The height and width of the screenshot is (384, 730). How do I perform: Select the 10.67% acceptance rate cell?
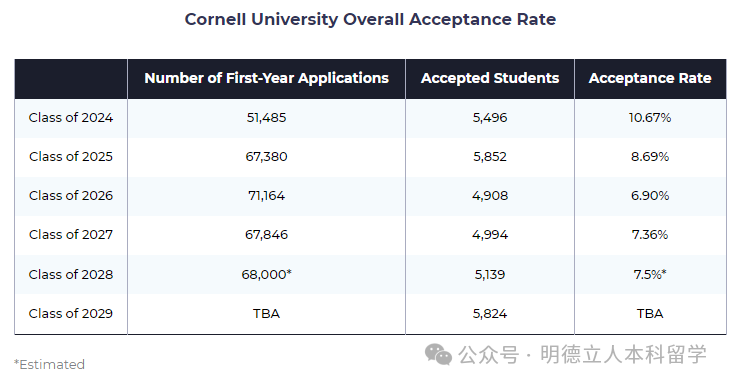pyautogui.click(x=650, y=118)
